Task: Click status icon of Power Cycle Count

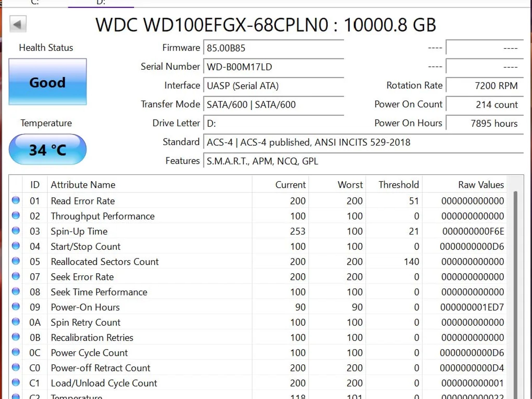Action: pos(16,352)
